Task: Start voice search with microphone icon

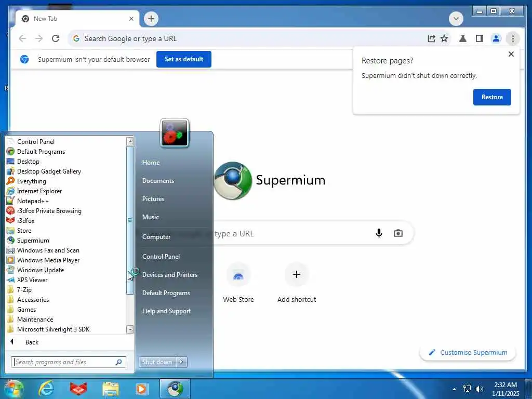Action: pos(379,233)
